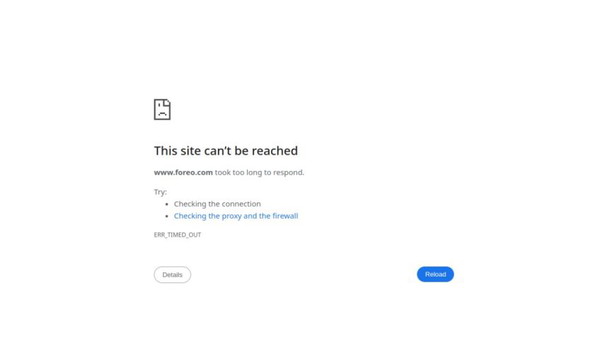
Task: Click the word "connection" in the first suggestion
Action: pos(241,204)
